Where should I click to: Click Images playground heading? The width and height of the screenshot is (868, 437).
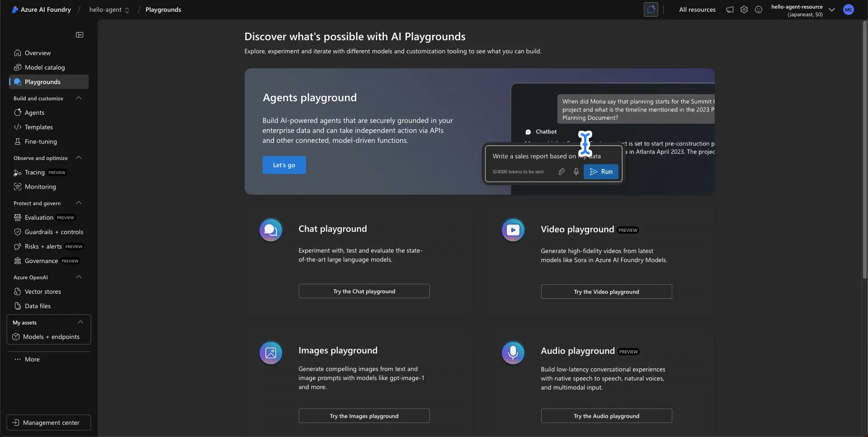pyautogui.click(x=338, y=351)
